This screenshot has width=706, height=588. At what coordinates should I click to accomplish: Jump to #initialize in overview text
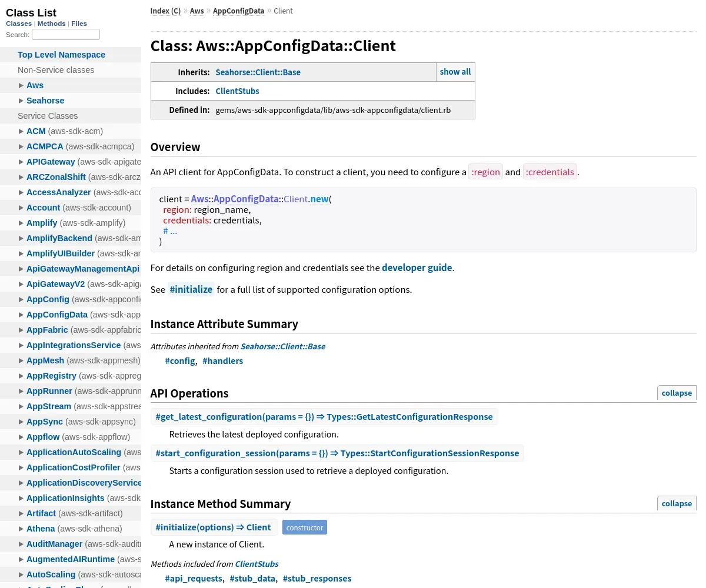191,289
